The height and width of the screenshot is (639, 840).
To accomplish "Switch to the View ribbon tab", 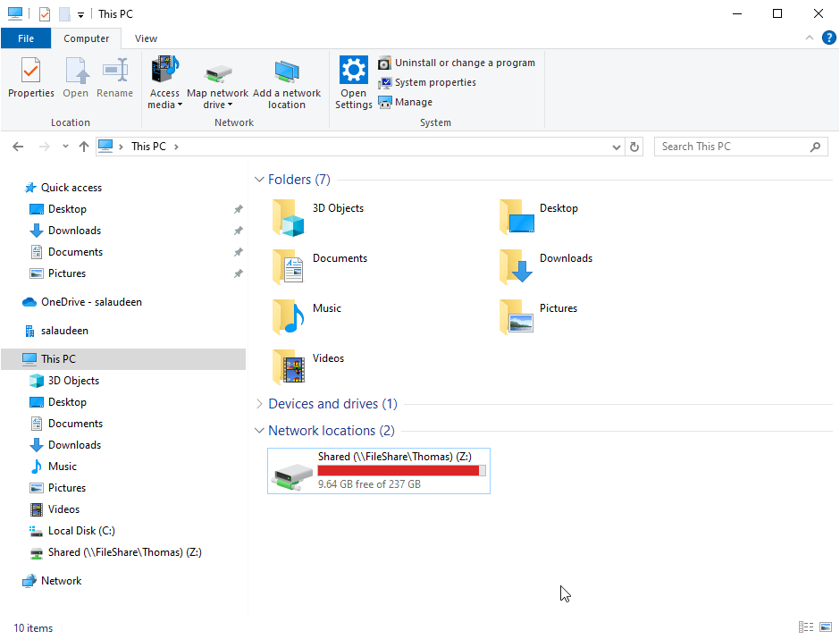I will (146, 38).
